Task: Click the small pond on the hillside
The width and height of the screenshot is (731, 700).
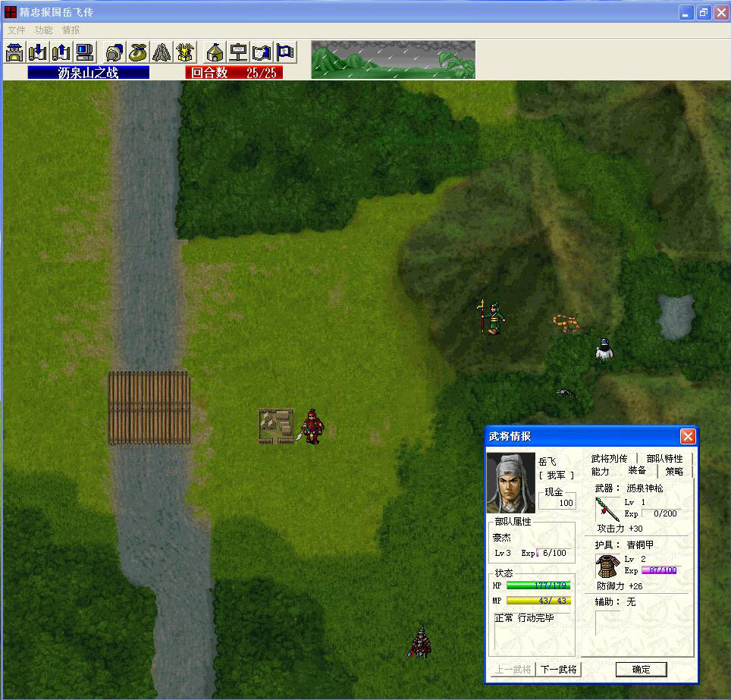Action: coord(676,317)
